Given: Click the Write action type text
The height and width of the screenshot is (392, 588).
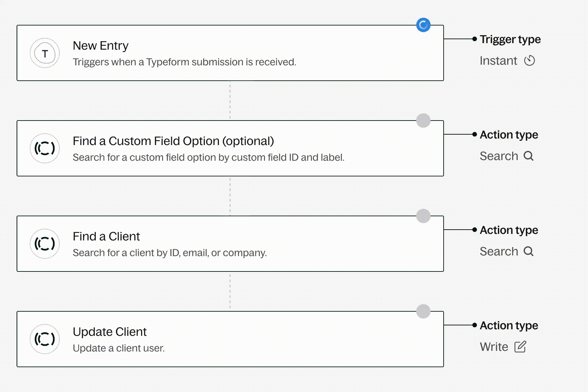Looking at the screenshot, I should [x=494, y=347].
